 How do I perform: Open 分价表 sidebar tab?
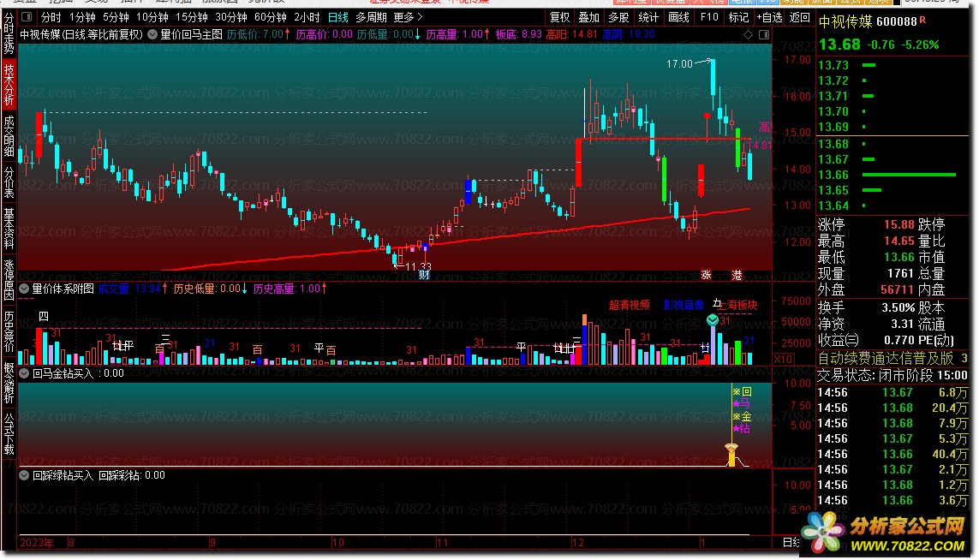(x=9, y=182)
